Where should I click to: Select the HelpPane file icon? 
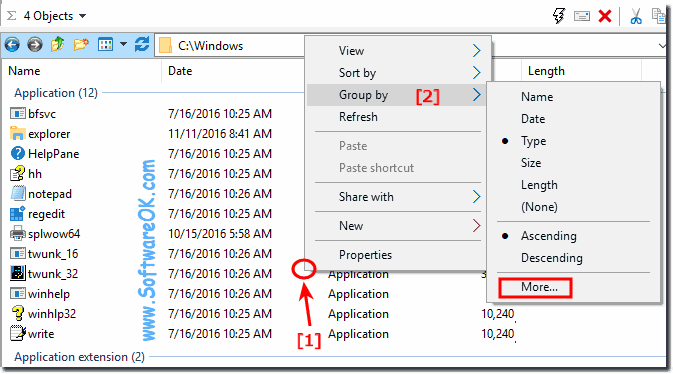(x=18, y=153)
